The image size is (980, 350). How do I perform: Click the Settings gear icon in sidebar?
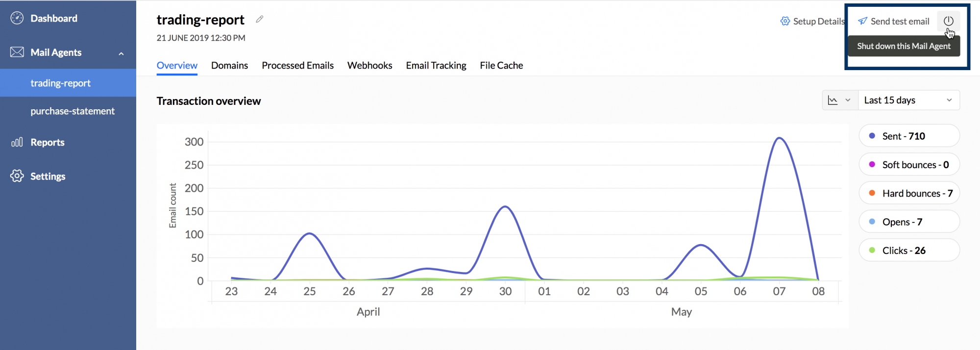[x=17, y=176]
